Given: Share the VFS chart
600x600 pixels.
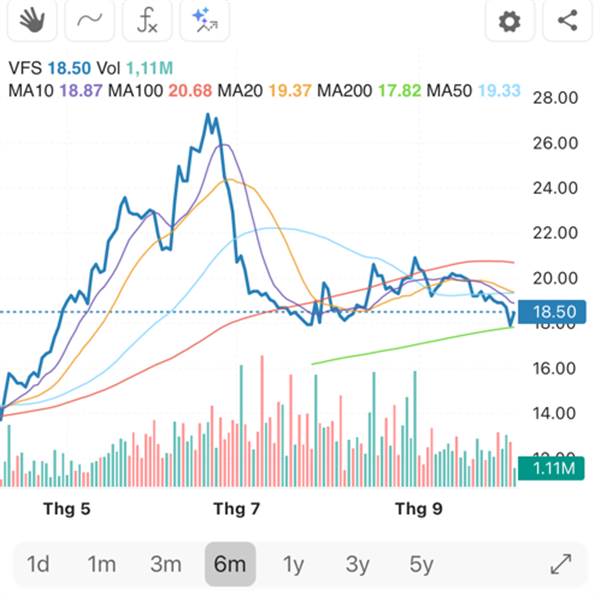Looking at the screenshot, I should point(567,20).
